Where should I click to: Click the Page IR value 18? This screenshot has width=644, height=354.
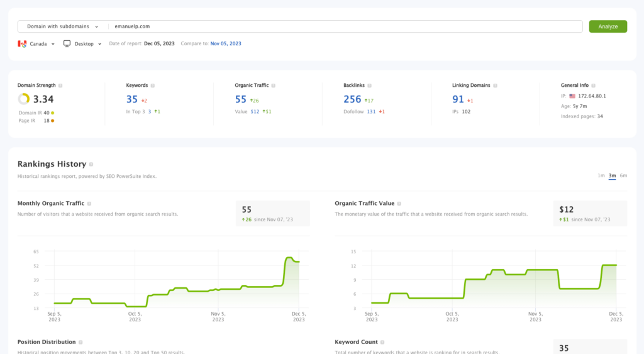click(x=47, y=121)
